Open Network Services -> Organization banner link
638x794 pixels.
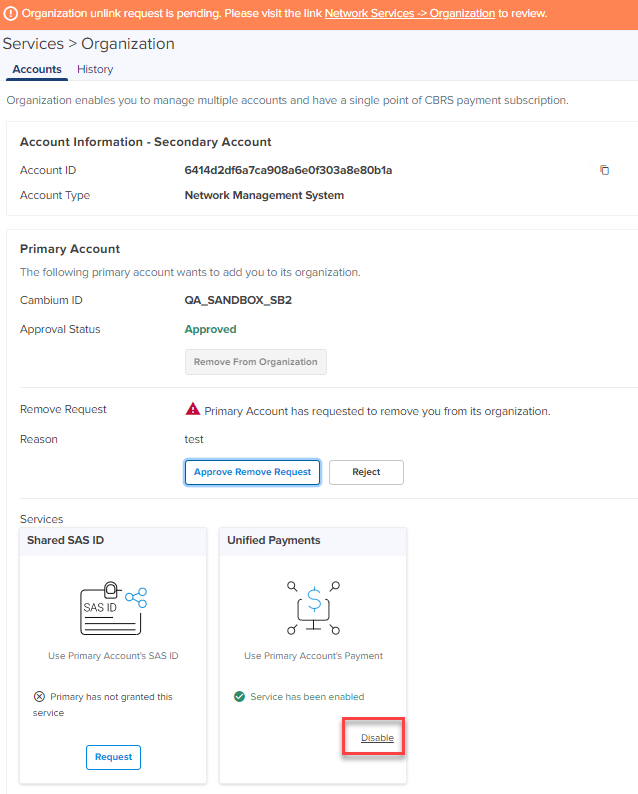pyautogui.click(x=409, y=13)
